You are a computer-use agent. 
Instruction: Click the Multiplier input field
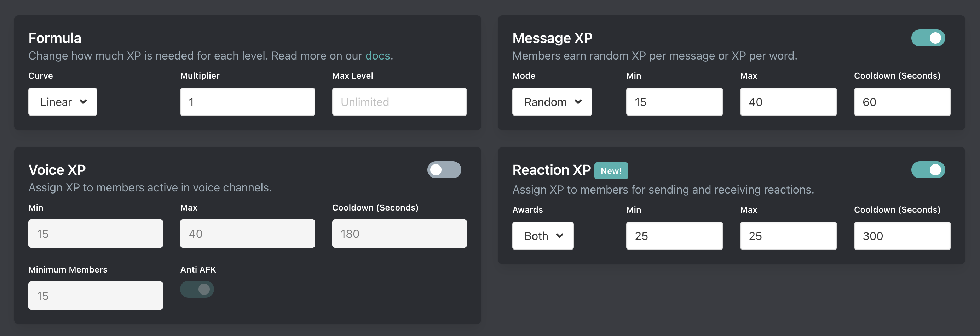click(x=247, y=102)
